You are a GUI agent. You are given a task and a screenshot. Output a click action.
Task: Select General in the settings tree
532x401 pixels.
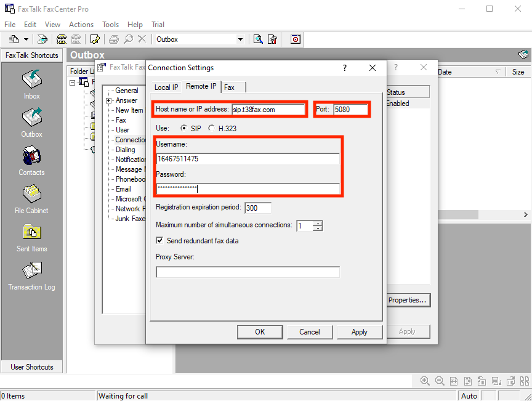click(127, 91)
